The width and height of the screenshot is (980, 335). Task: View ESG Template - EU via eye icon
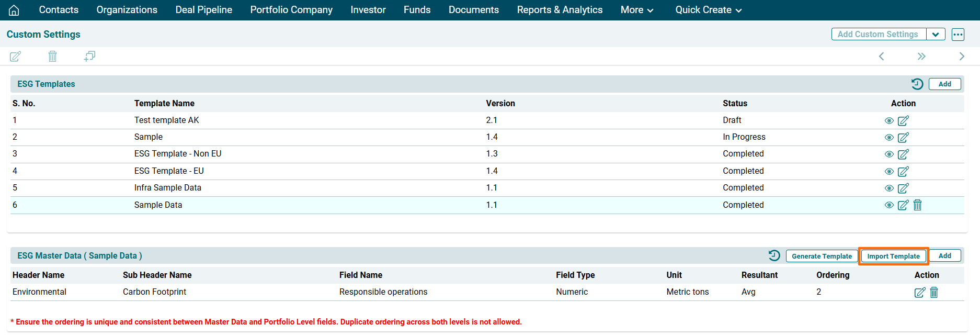point(889,172)
